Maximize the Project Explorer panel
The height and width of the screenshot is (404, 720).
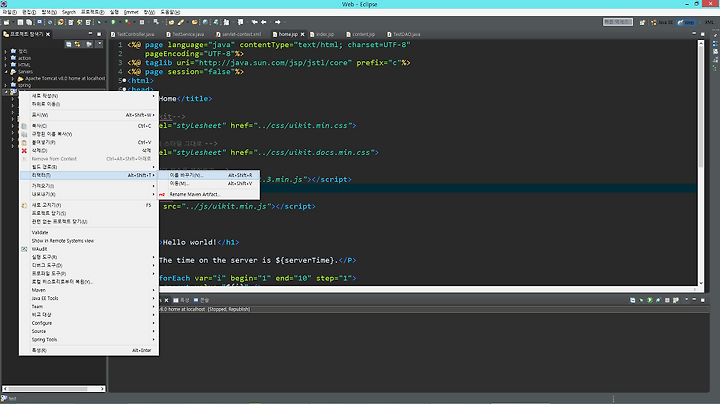pos(99,34)
